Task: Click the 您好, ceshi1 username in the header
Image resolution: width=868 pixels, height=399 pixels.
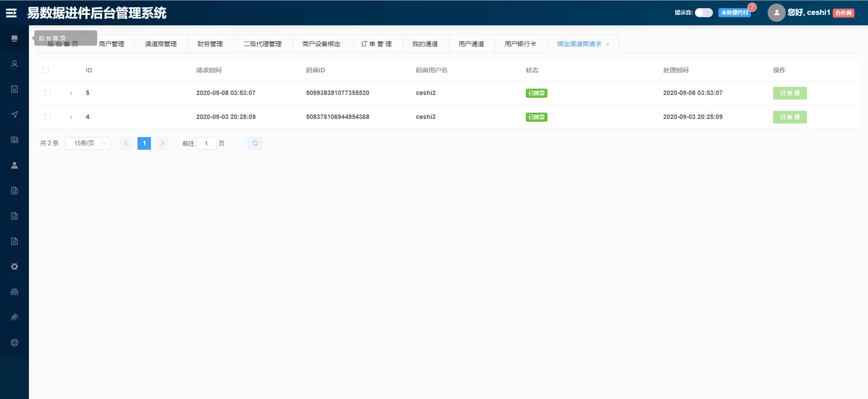Action: pyautogui.click(x=809, y=13)
